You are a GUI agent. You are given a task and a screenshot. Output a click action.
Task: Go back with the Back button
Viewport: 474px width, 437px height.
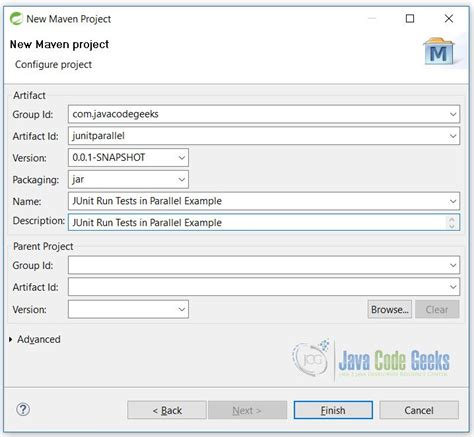[167, 410]
